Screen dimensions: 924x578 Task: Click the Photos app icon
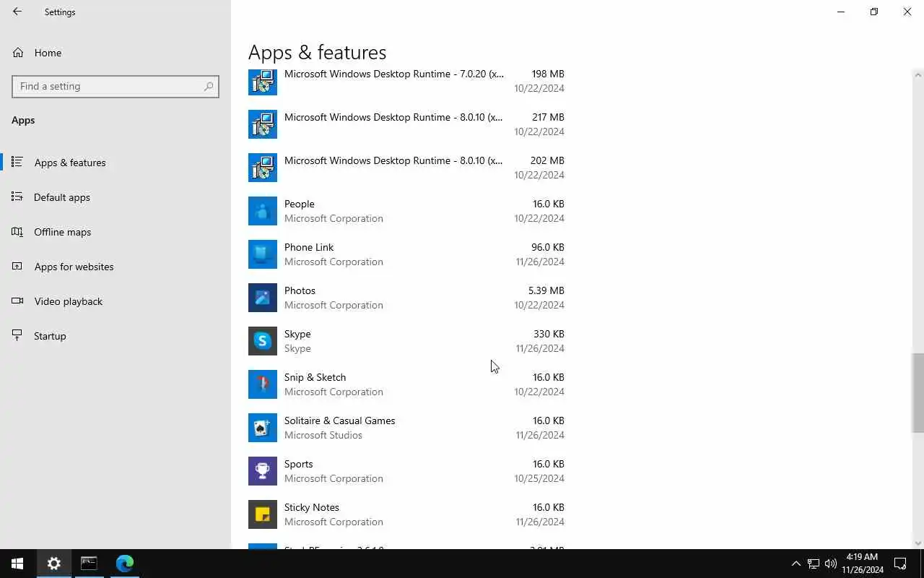(x=263, y=298)
